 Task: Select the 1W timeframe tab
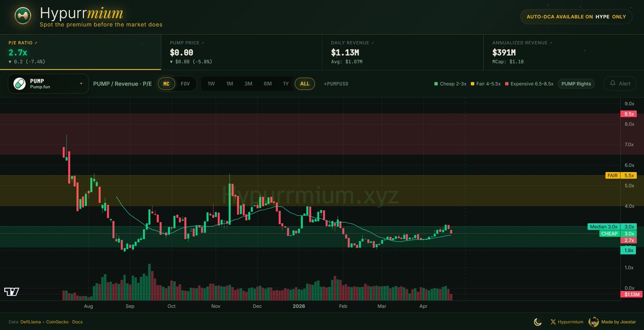point(211,84)
